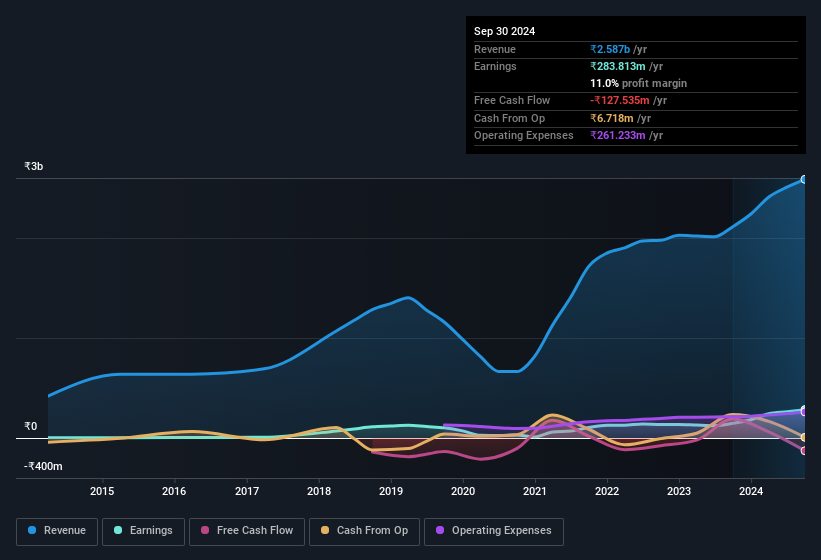The height and width of the screenshot is (560, 821).
Task: Click the -₹127.535m free cash flow value
Action: click(619, 100)
